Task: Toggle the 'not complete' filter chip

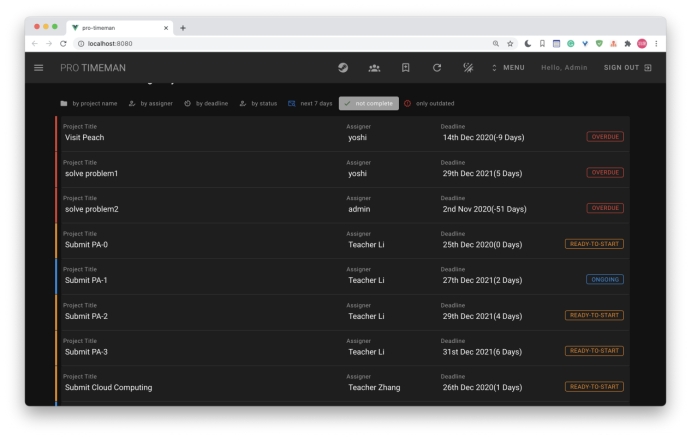Action: (369, 103)
